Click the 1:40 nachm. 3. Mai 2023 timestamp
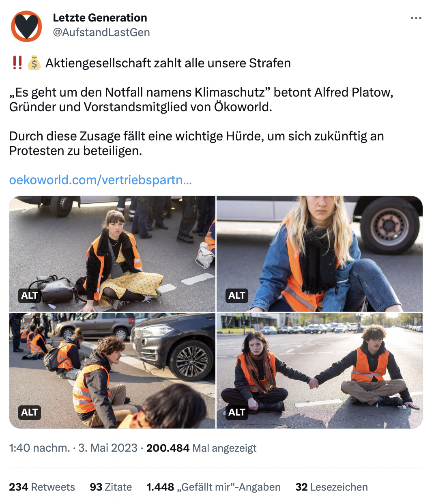Screen dimensions: 434x504 (x=73, y=448)
